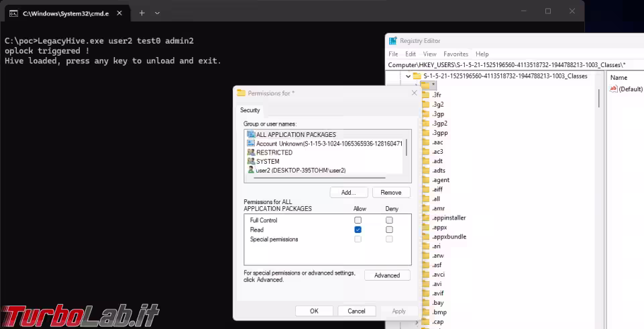The image size is (644, 329).
Task: Select the .appinstaller registry key
Action: [449, 218]
